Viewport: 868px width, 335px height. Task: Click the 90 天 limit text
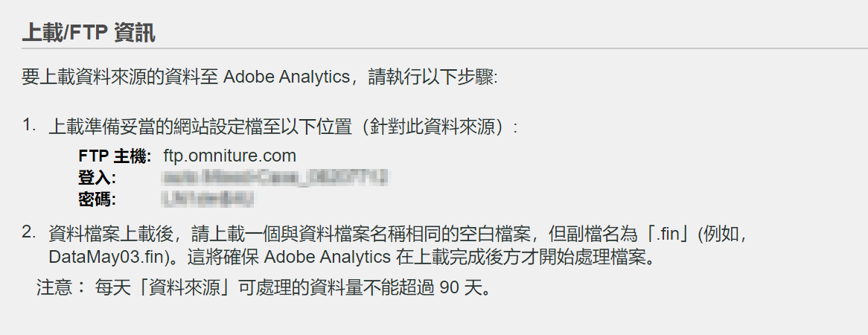pyautogui.click(x=464, y=289)
